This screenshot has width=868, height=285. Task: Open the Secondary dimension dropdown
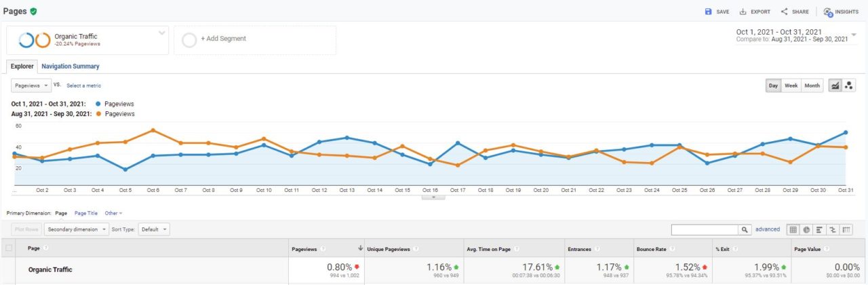(x=77, y=229)
